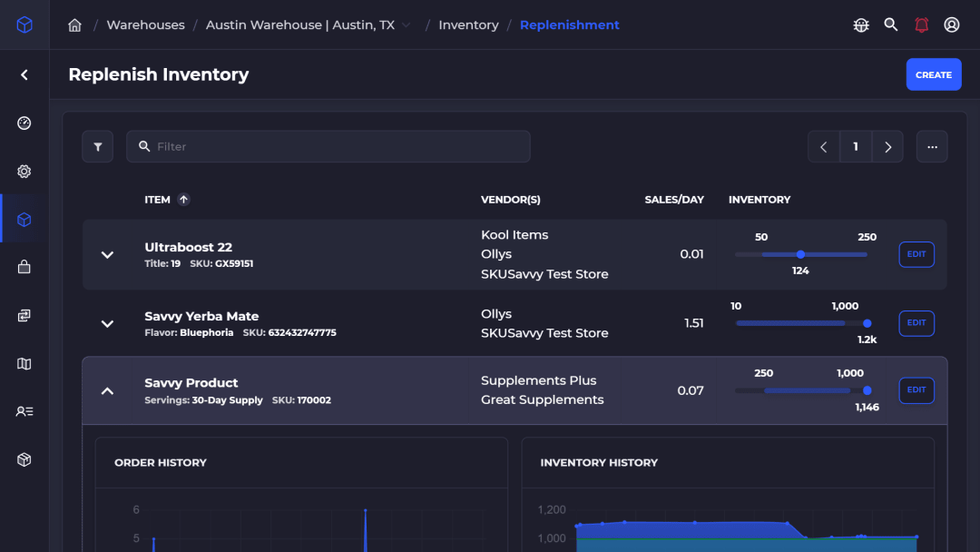Click the INVENTORY HISTORY heading

599,463
